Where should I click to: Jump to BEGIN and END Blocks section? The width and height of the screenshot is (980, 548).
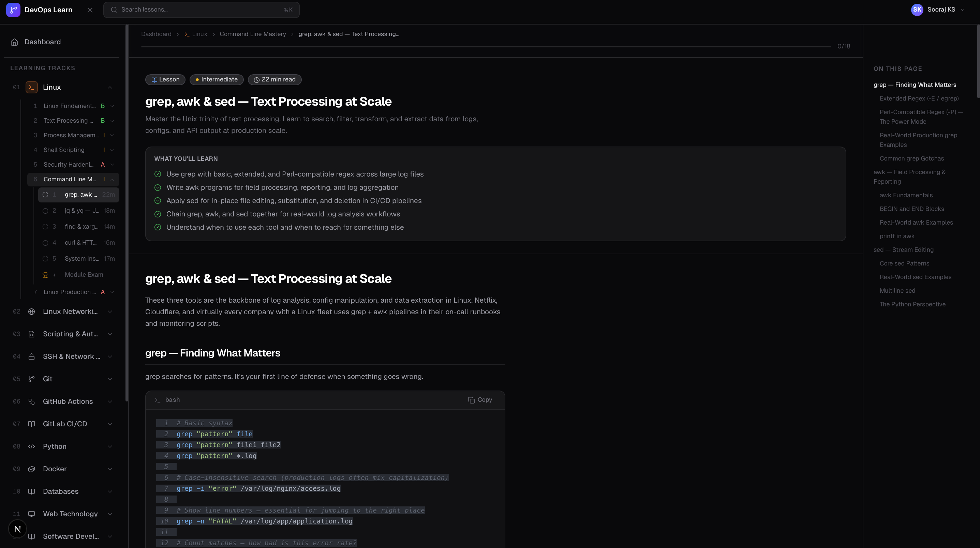(911, 209)
